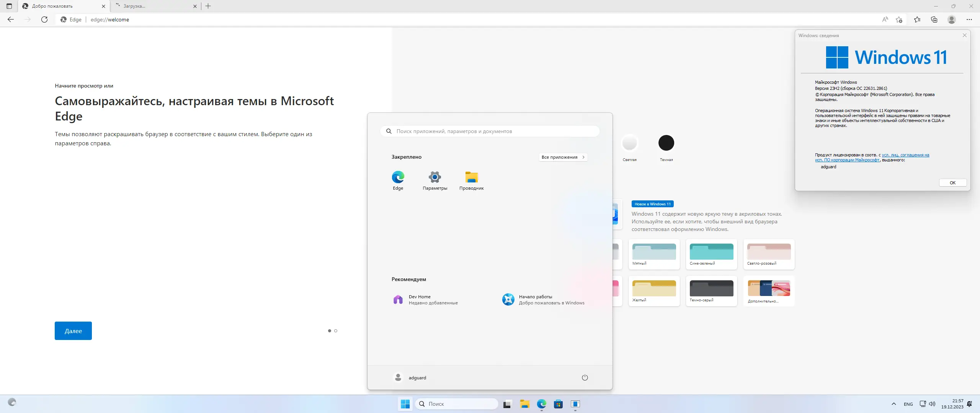Click Start menu search field
This screenshot has height=413, width=980.
coord(490,131)
